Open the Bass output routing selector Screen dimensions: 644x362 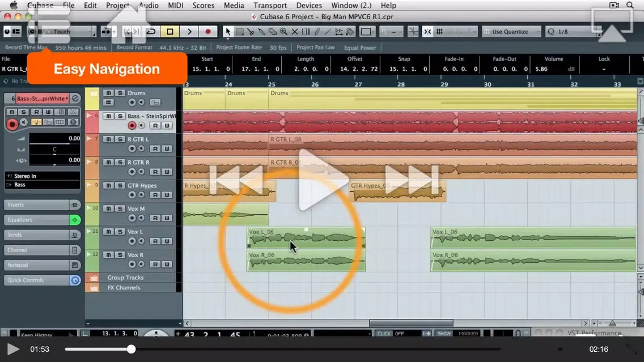tap(43, 185)
